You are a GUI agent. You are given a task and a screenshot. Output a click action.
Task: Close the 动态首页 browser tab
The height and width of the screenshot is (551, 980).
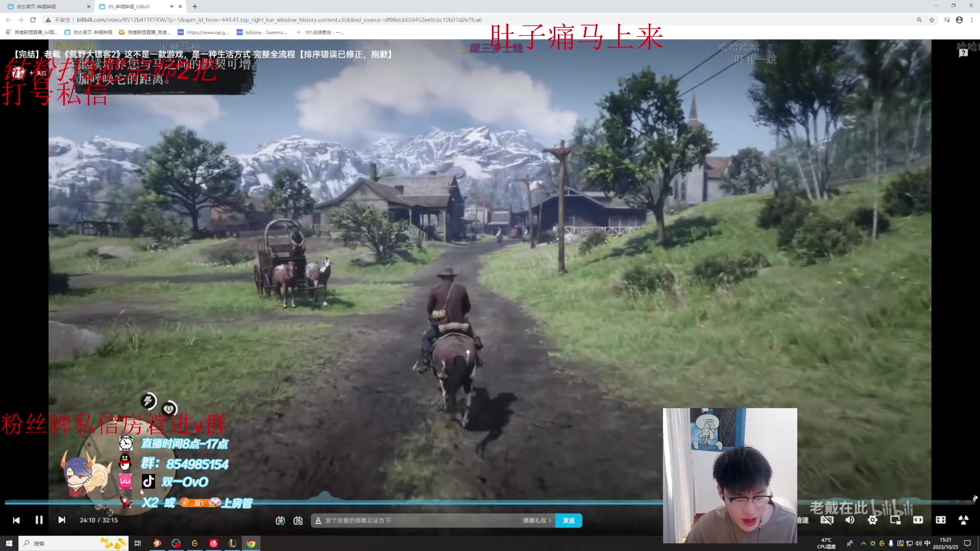(88, 7)
